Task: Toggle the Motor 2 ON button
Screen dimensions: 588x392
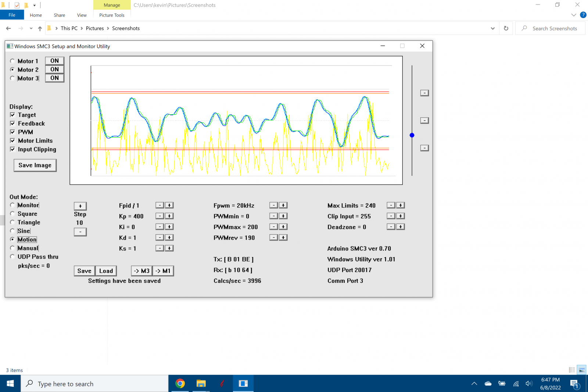Action: (x=54, y=69)
